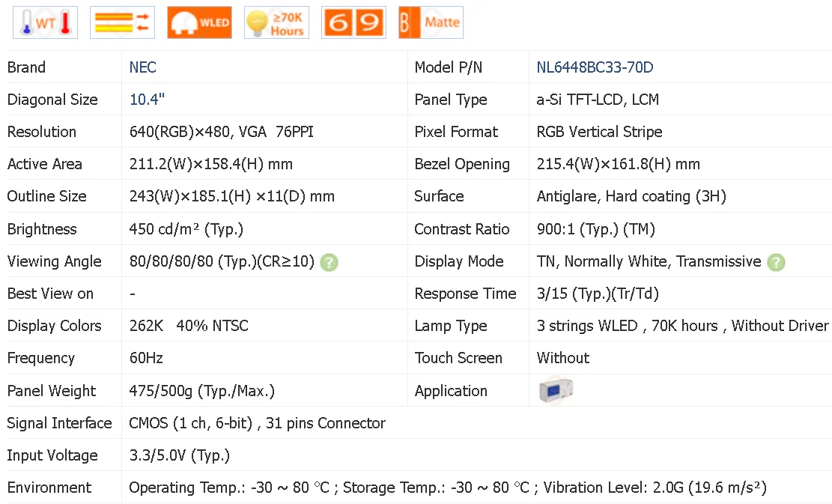Select brightness value "450 cd/m² (Typ.)"
This screenshot has height=504, width=832.
pos(186,229)
